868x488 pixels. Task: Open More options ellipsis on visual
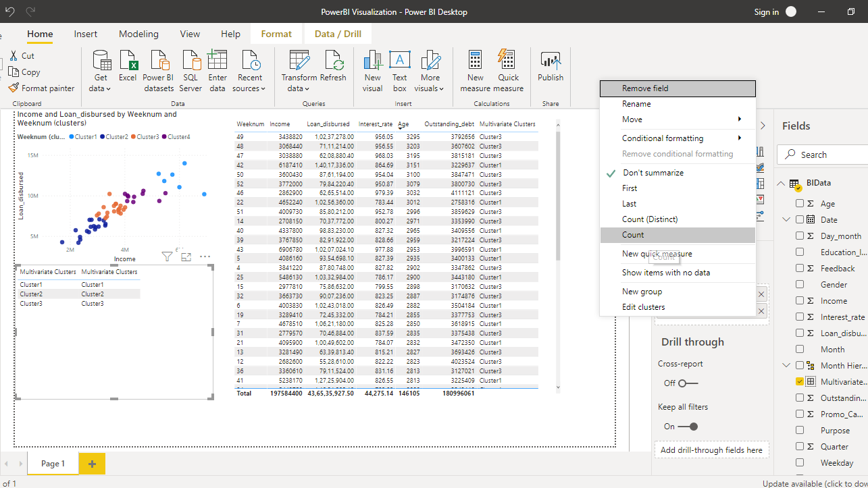(205, 256)
